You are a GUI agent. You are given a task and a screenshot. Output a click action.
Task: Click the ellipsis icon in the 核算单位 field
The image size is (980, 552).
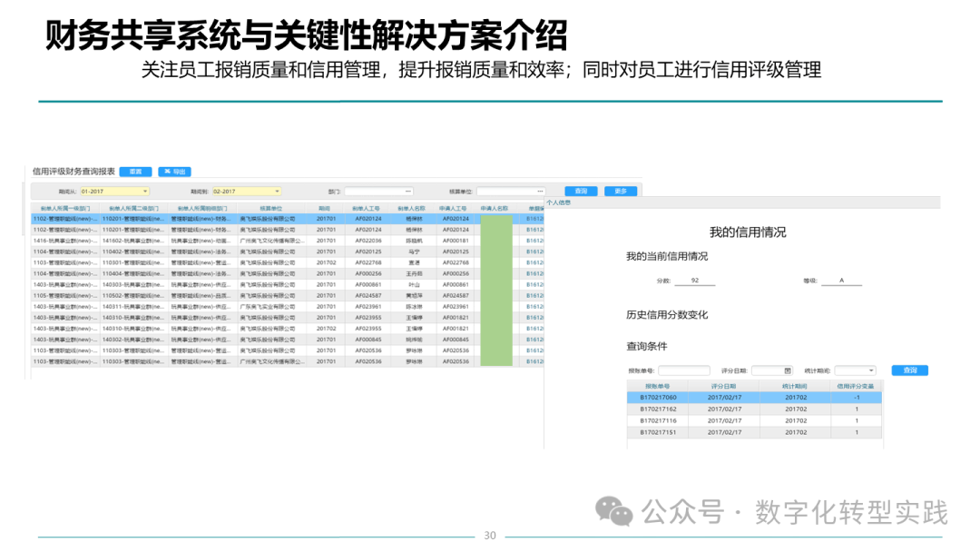(540, 192)
